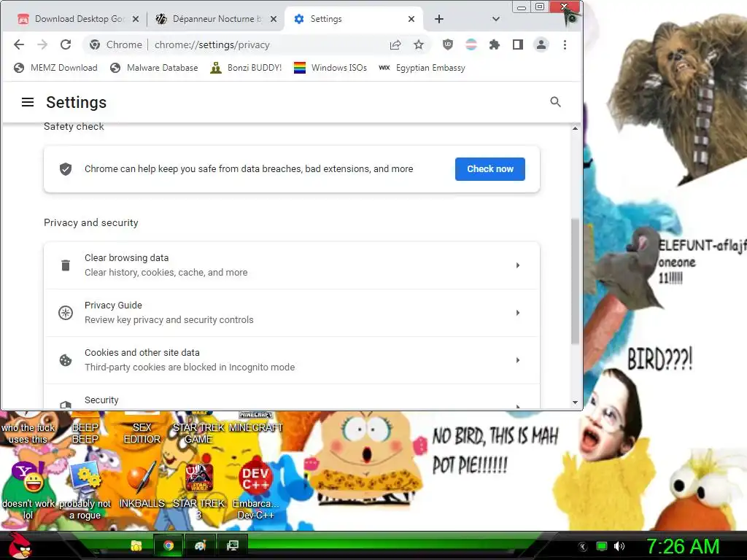Open the Extensions puzzle-piece menu
This screenshot has width=747, height=560.
pyautogui.click(x=495, y=44)
